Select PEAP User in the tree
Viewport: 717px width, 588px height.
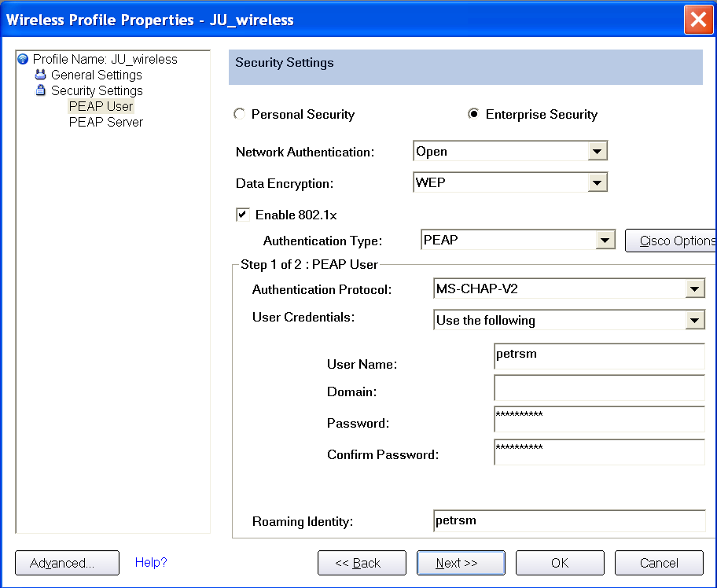tap(101, 107)
